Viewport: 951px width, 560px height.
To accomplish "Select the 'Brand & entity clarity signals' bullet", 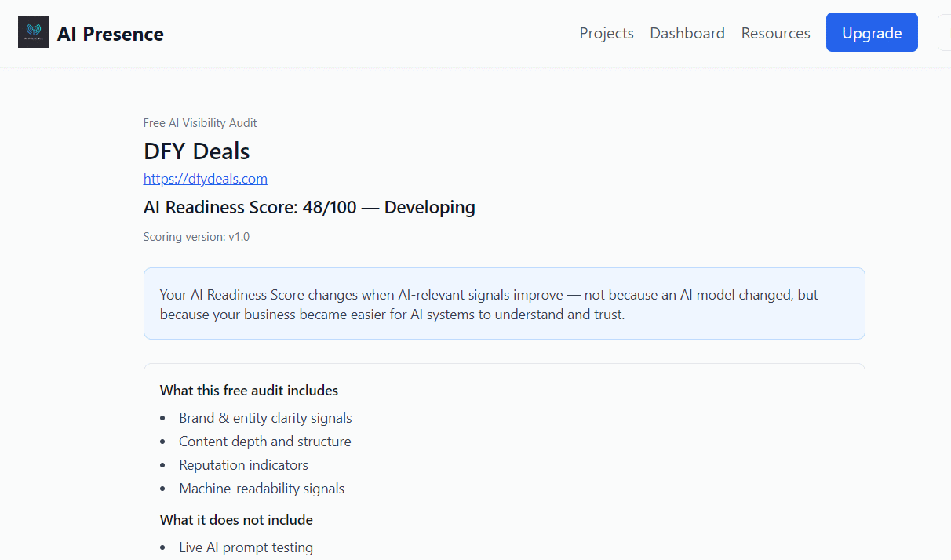I will (x=265, y=417).
